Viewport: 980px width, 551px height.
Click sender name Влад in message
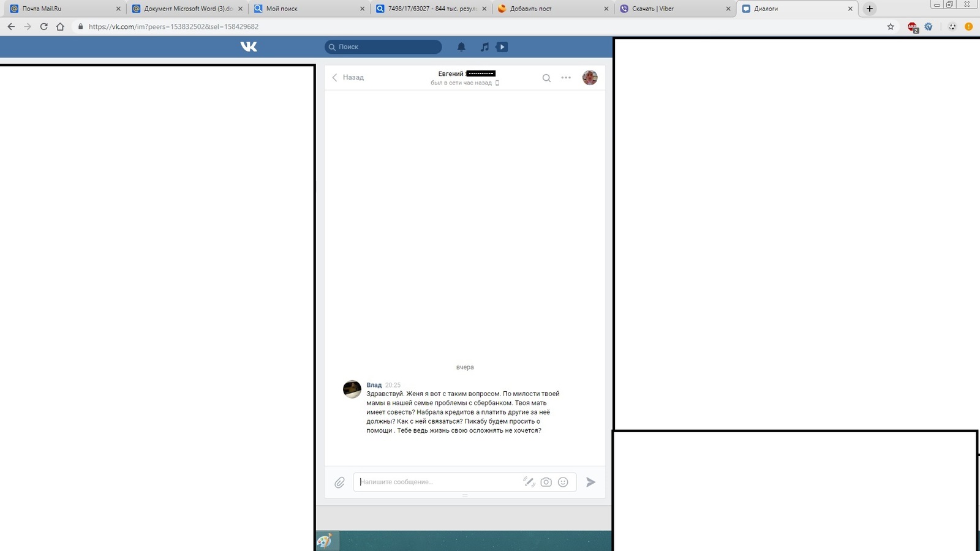pyautogui.click(x=374, y=385)
